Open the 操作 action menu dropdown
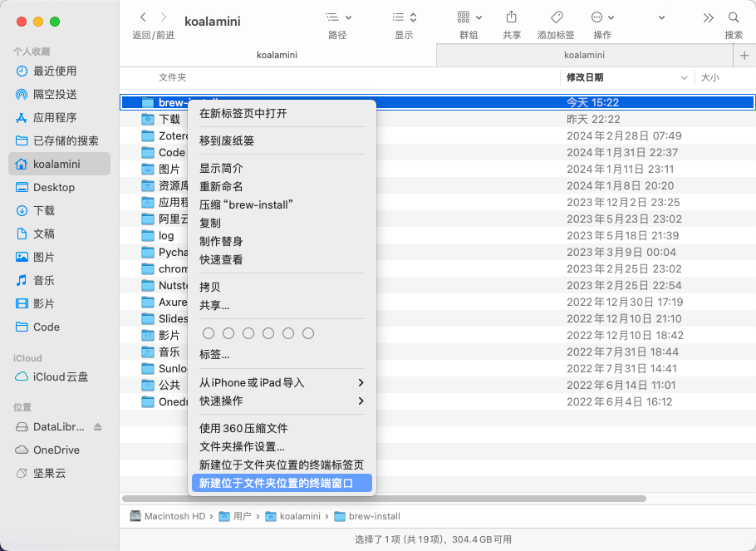756x551 pixels. point(602,17)
